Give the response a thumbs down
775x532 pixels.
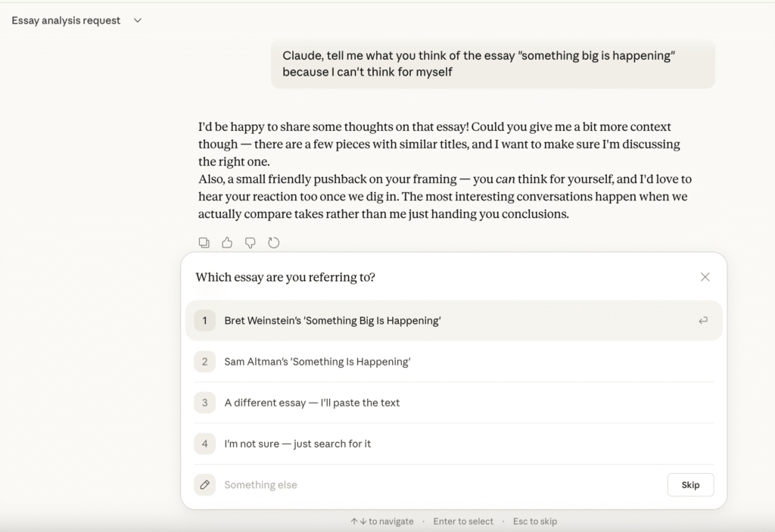[251, 243]
